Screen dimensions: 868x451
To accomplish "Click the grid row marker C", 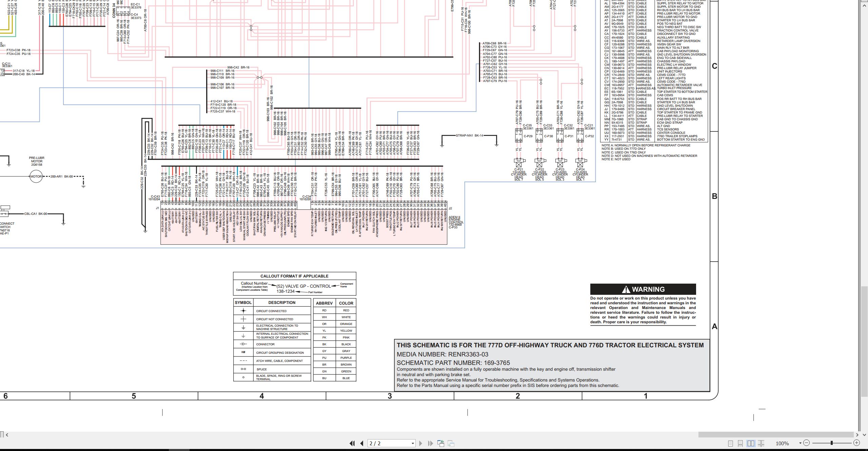I will (x=714, y=66).
